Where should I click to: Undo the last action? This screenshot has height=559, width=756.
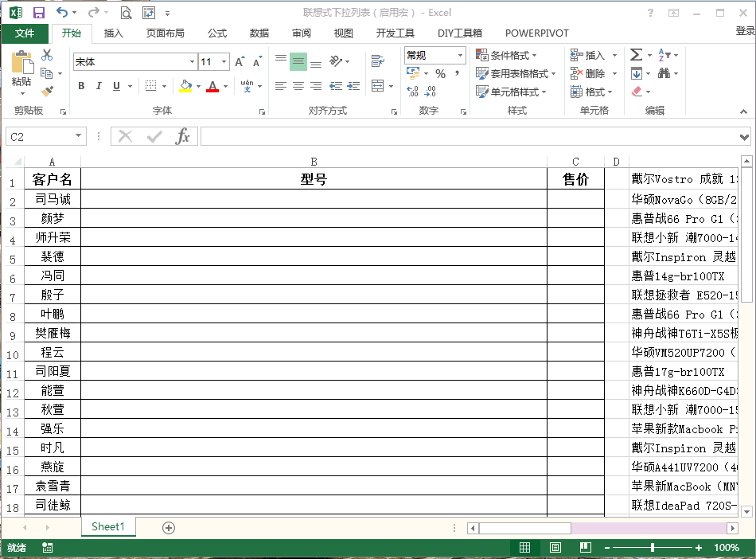[62, 13]
